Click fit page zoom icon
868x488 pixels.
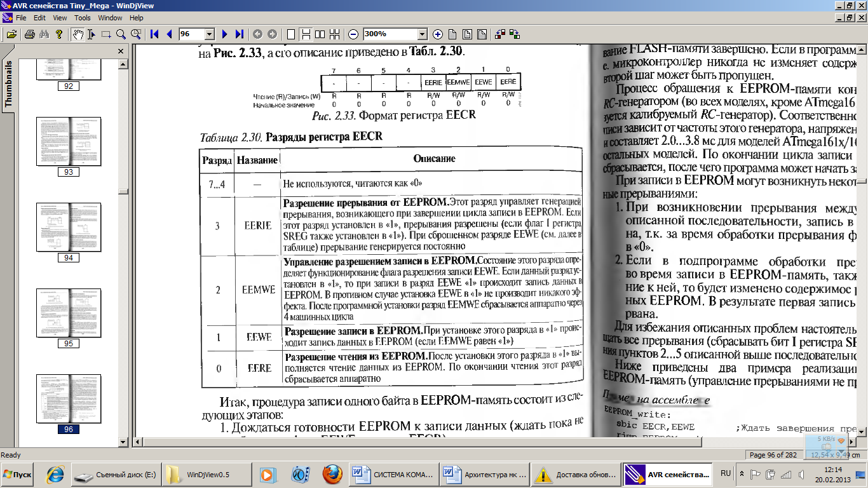coord(467,34)
